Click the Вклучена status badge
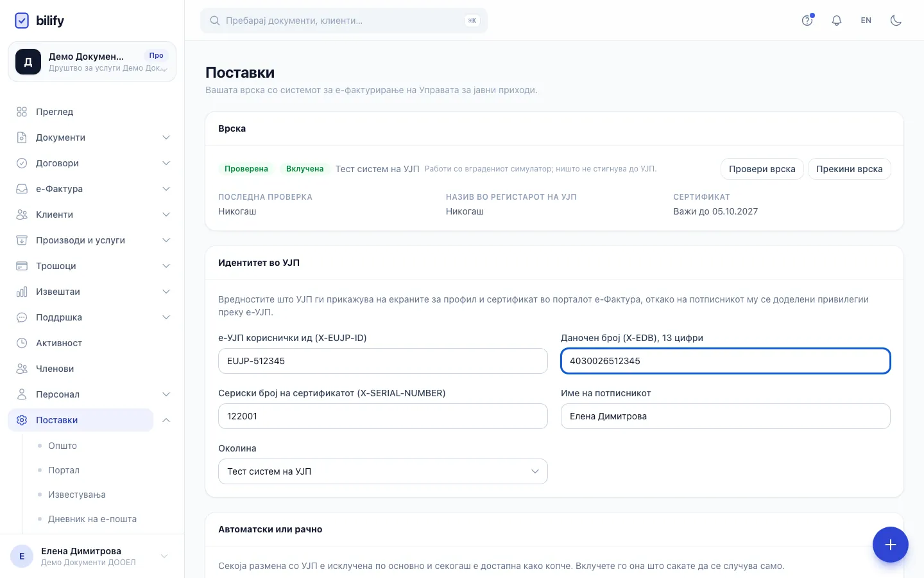The width and height of the screenshot is (924, 578). click(305, 169)
